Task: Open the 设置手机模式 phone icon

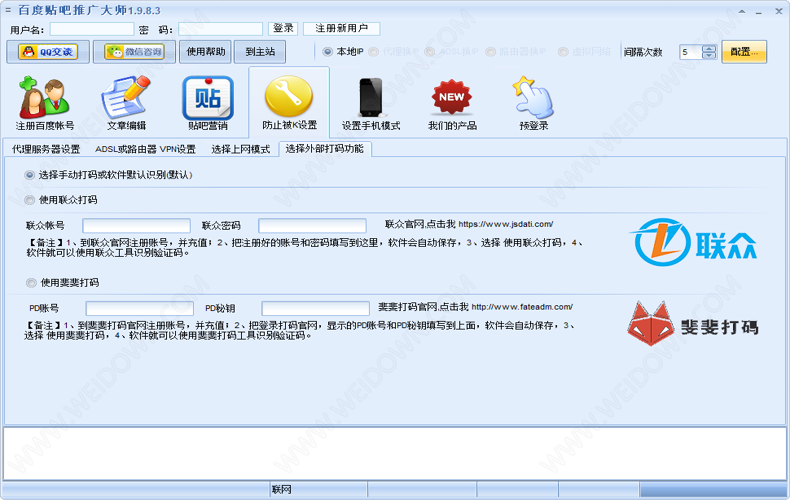Action: (371, 103)
